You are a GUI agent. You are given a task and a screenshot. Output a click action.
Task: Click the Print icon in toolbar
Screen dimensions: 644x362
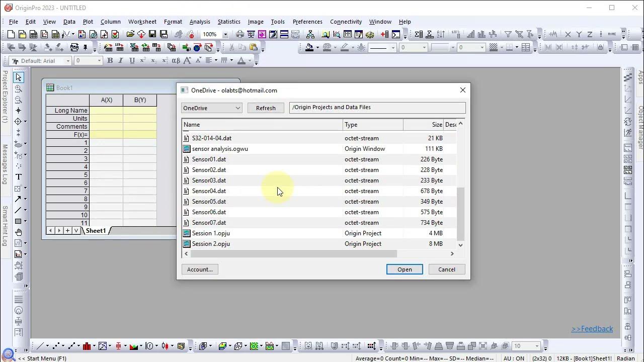click(x=240, y=35)
